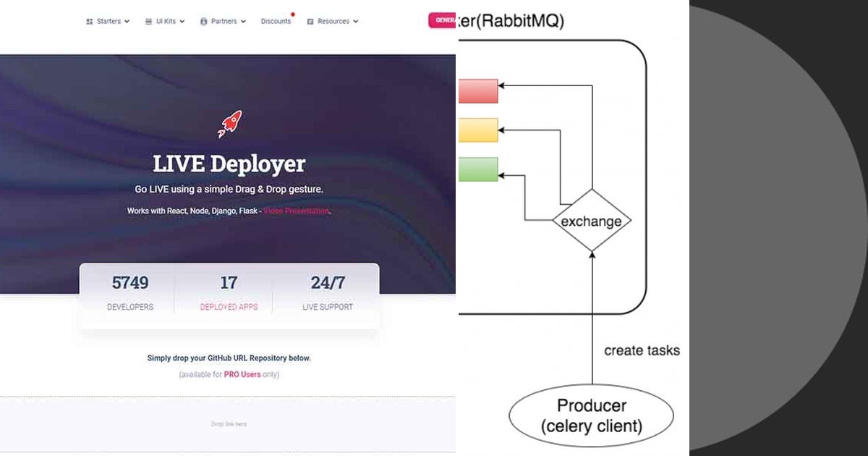Open the UI Kits dropdown menu
Image resolution: width=868 pixels, height=456 pixels.
tap(165, 21)
